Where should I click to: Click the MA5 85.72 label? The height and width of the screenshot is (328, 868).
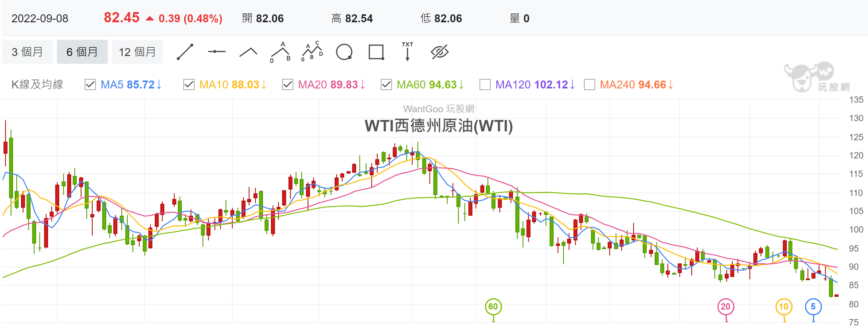click(x=132, y=85)
